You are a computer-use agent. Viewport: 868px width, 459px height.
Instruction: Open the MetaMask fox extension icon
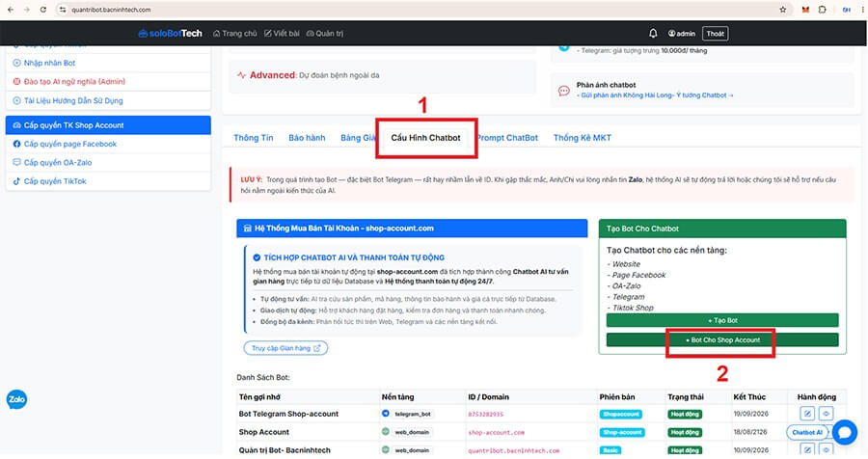805,10
